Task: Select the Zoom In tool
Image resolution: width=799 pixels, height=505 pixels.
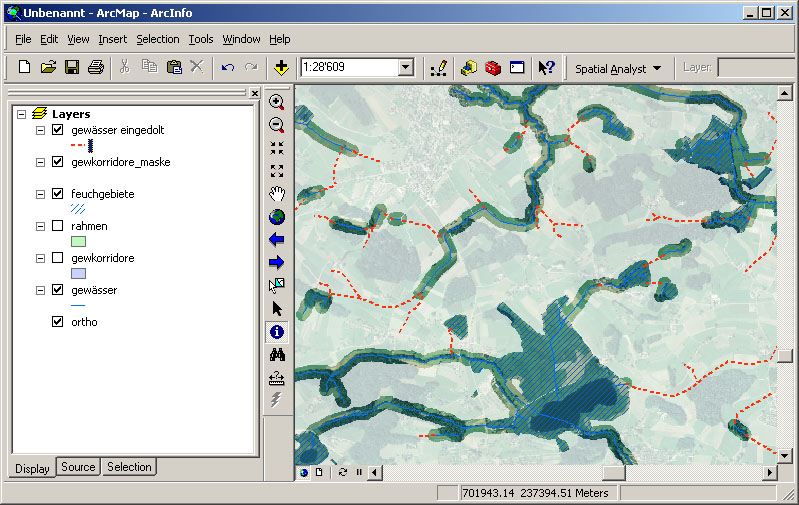Action: 277,102
